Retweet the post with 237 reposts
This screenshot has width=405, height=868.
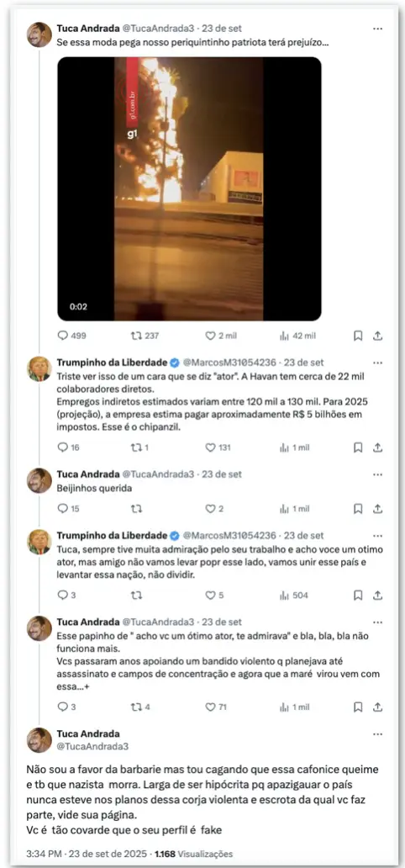click(136, 336)
